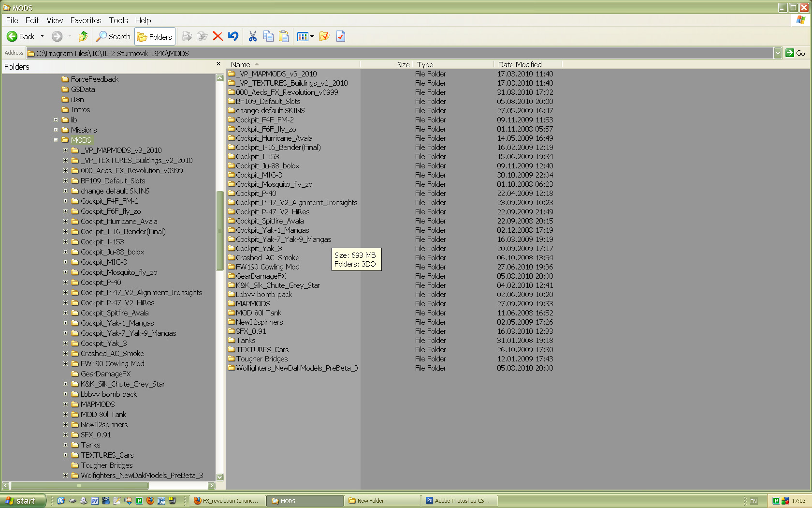Collapse the MODS folder in the tree
812x508 pixels.
click(56, 140)
